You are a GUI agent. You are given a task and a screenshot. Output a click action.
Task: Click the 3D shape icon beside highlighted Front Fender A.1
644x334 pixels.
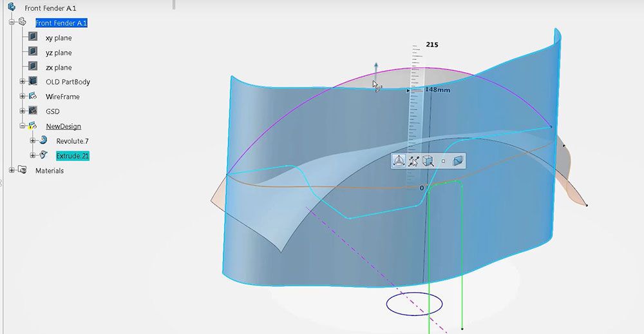23,21
